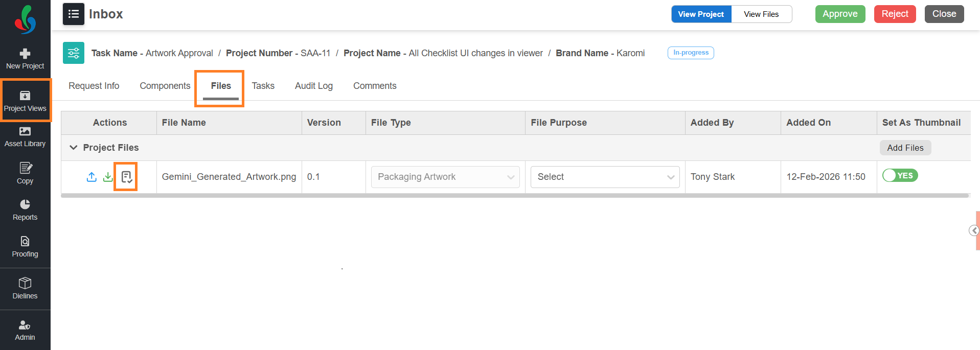This screenshot has height=350, width=980.
Task: Open the File Purpose Select dropdown
Action: pyautogui.click(x=605, y=177)
